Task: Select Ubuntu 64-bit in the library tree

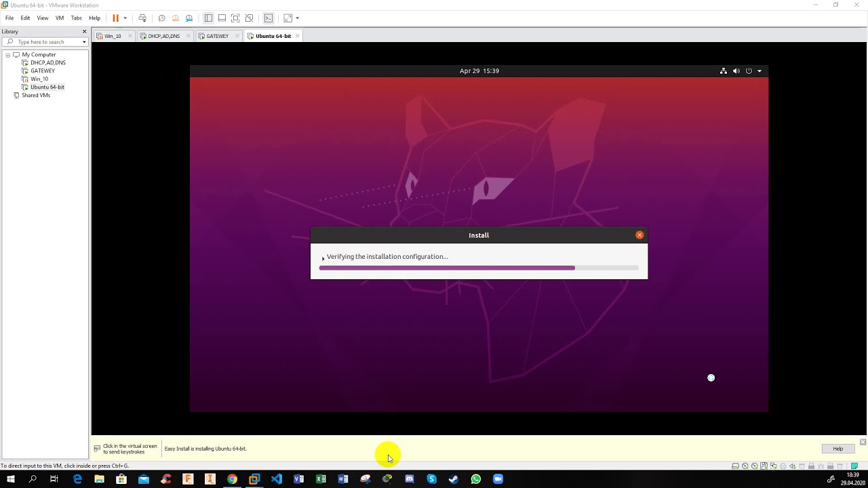Action: [47, 87]
